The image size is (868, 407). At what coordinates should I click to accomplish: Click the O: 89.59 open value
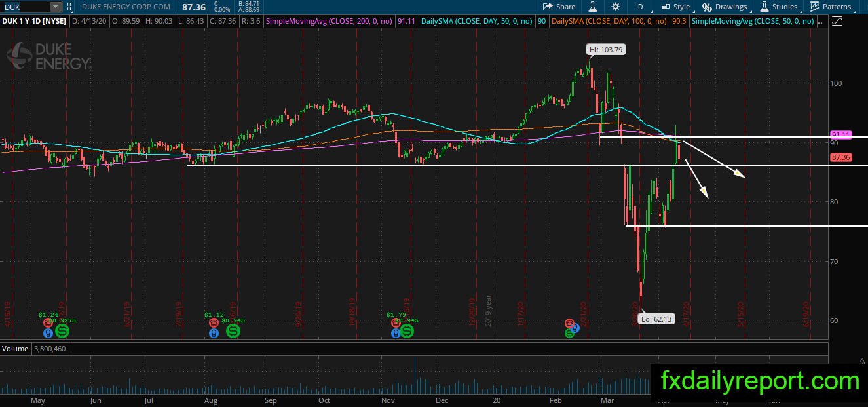pyautogui.click(x=126, y=22)
